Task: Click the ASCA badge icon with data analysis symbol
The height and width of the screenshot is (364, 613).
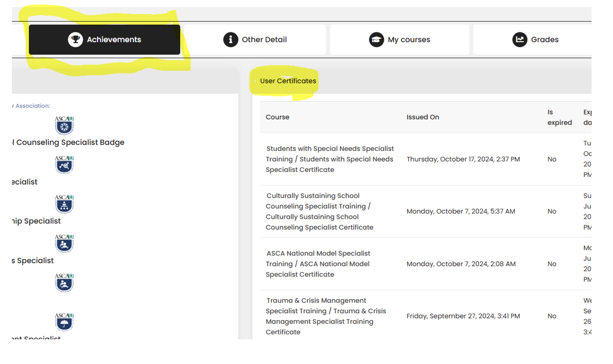Action: click(64, 164)
